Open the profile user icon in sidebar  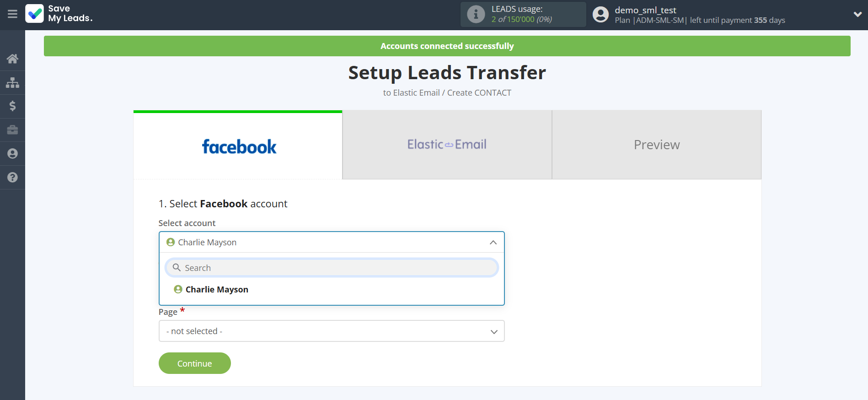(12, 154)
